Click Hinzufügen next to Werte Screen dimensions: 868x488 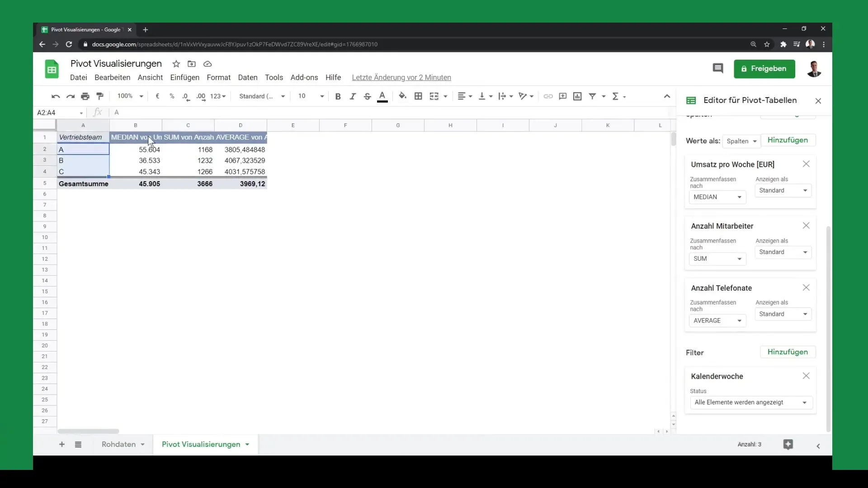[788, 140]
